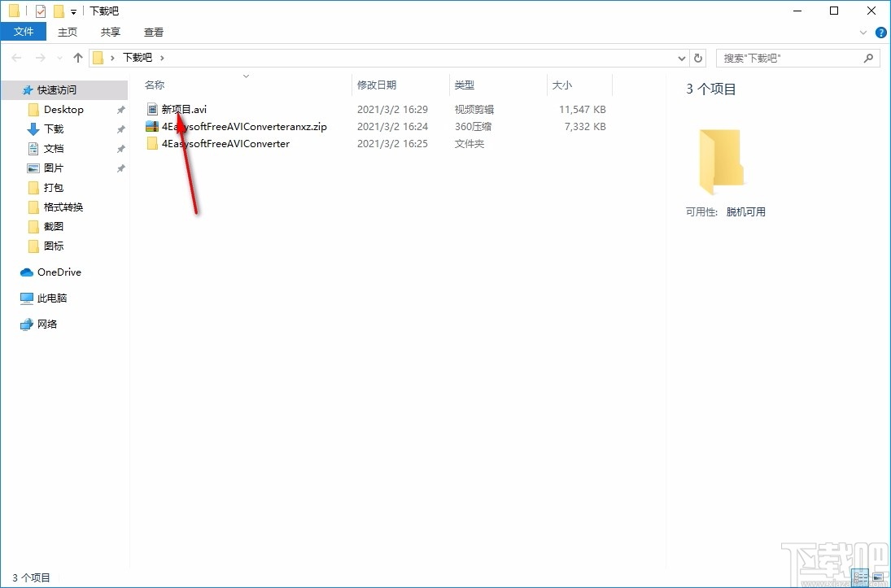The image size is (891, 588).
Task: Refresh the folder with the refresh icon
Action: 698,57
